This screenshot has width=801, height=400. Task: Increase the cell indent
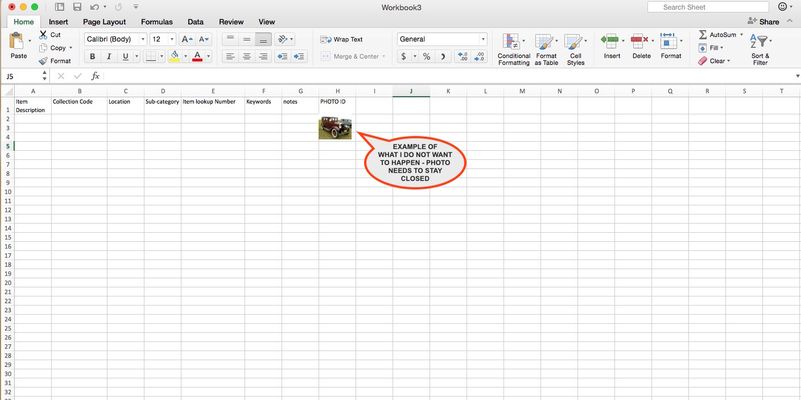[299, 56]
